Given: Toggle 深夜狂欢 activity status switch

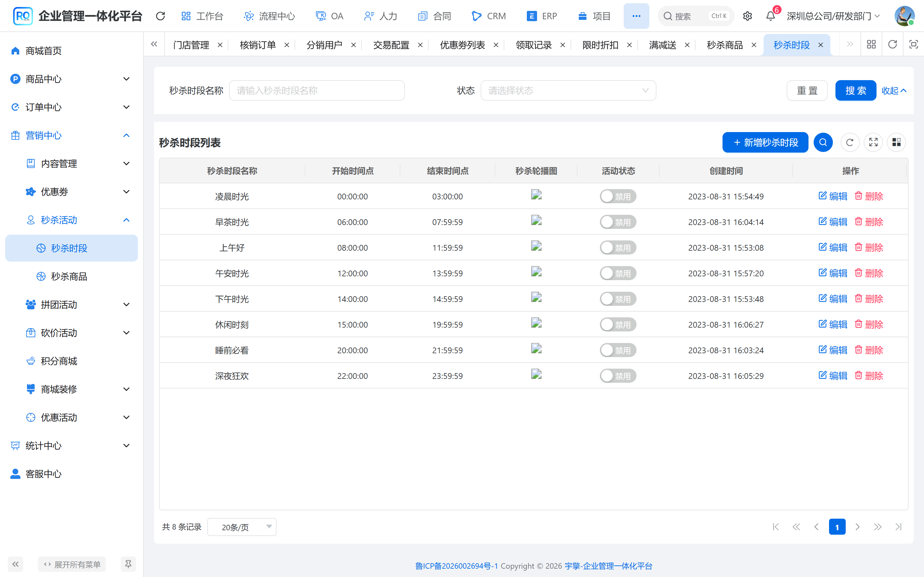Looking at the screenshot, I should (618, 376).
